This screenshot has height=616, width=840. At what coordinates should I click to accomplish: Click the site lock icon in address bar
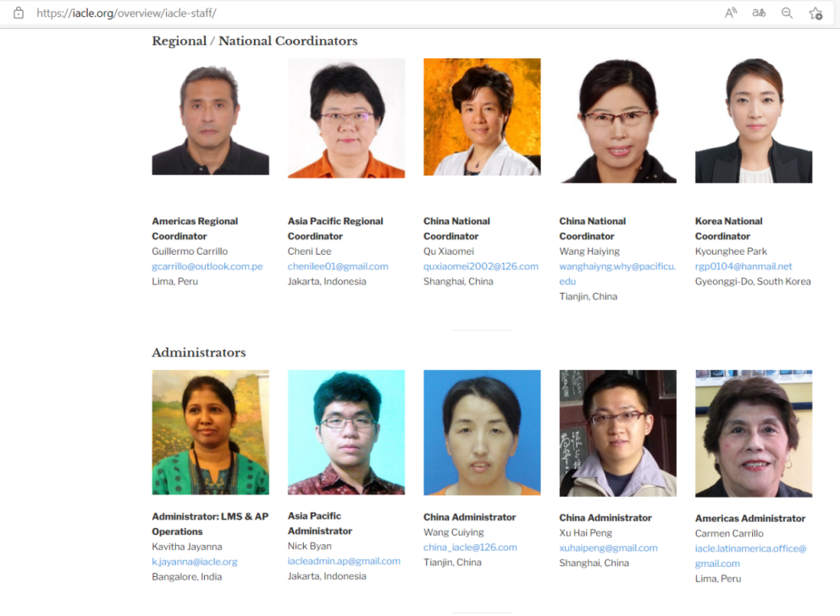[x=19, y=13]
